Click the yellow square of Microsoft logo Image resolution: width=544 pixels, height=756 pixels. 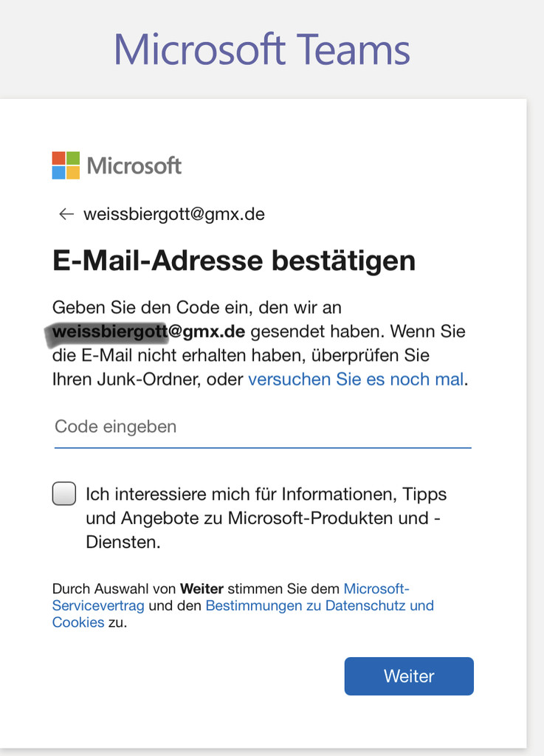tap(73, 173)
